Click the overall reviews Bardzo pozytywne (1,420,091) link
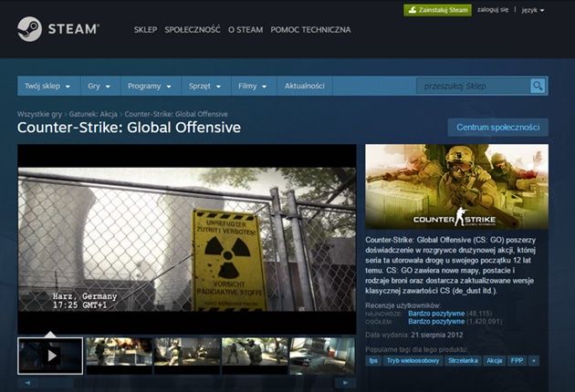Viewport: 575px width, 392px height. (x=455, y=321)
